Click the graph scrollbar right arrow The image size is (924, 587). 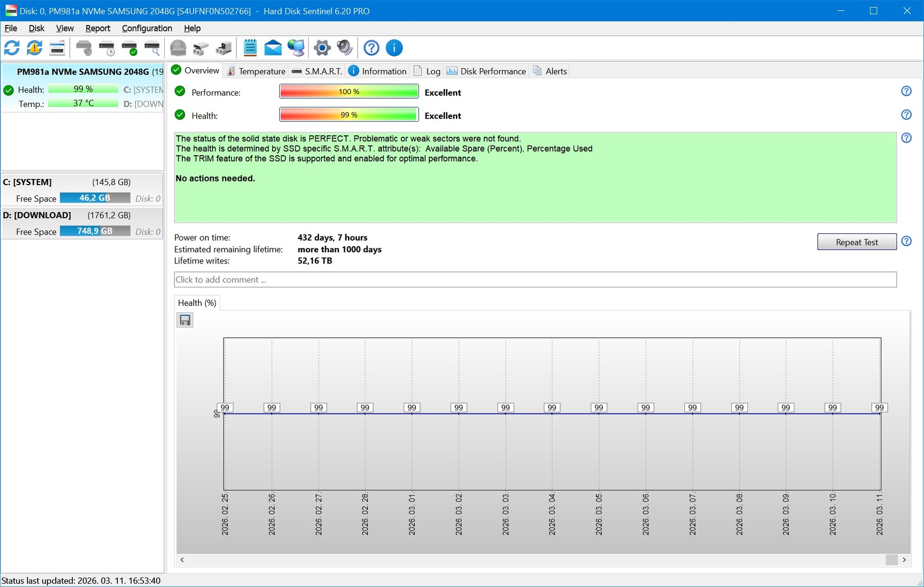point(904,560)
